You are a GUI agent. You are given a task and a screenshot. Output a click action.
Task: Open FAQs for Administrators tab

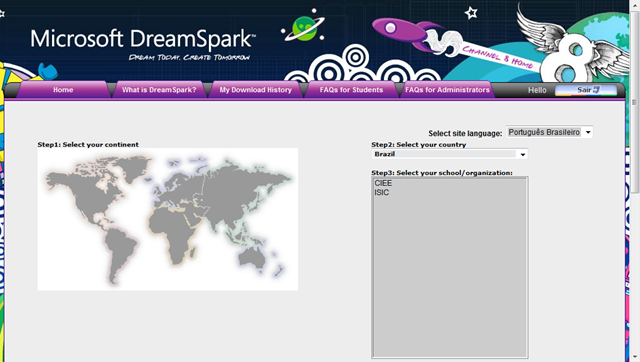[x=447, y=90]
